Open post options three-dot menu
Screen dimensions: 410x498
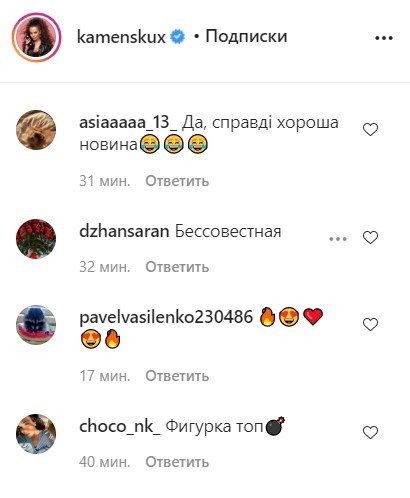[x=384, y=38]
